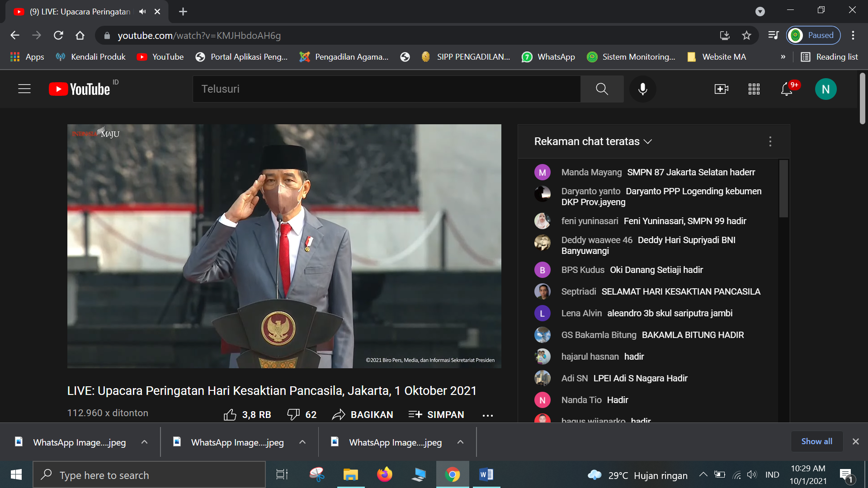Screen dimensions: 868x488
Task: Expand the Rekaman chat teratas dropdown
Action: pos(648,141)
